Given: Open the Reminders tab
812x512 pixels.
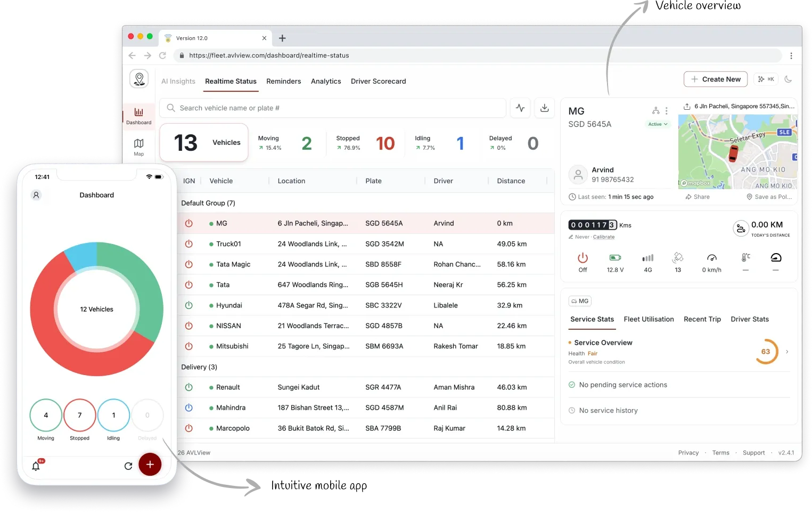Looking at the screenshot, I should click(284, 82).
